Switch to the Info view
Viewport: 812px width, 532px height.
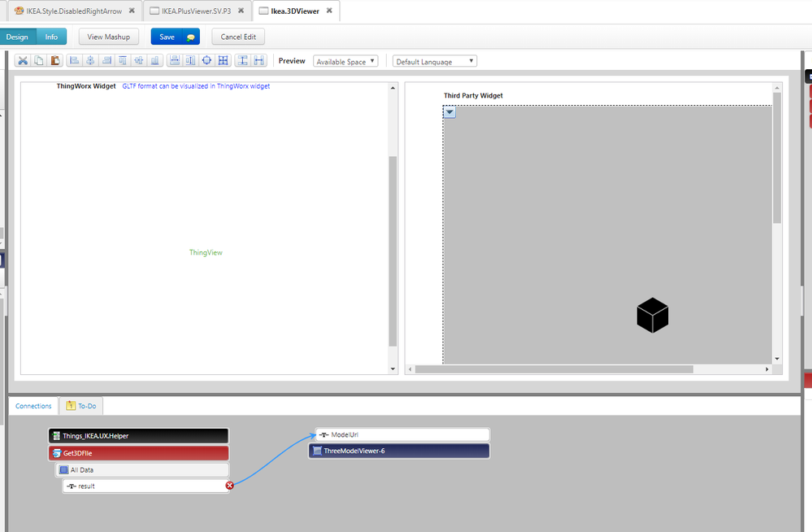[x=51, y=37]
